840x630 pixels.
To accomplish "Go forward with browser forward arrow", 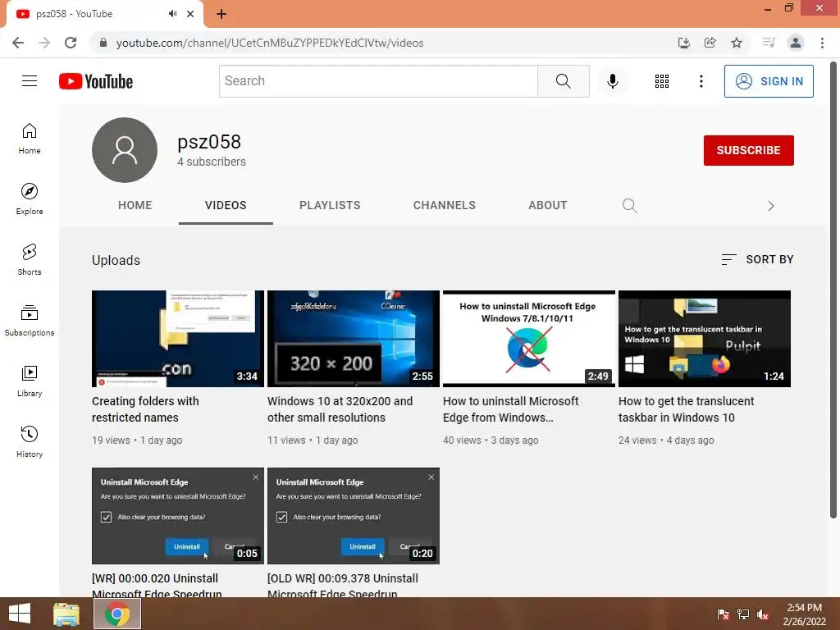I will click(x=44, y=43).
